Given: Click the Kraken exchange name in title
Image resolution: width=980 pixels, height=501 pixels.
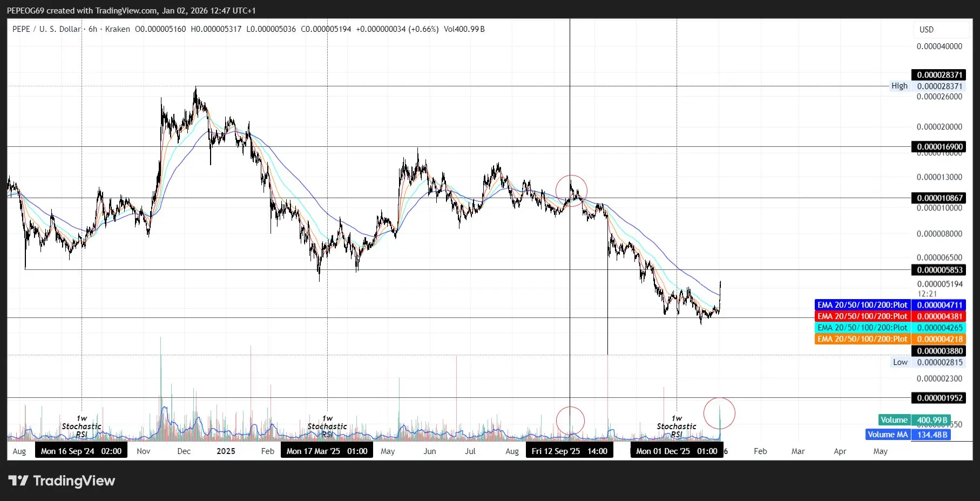Looking at the screenshot, I should (118, 29).
